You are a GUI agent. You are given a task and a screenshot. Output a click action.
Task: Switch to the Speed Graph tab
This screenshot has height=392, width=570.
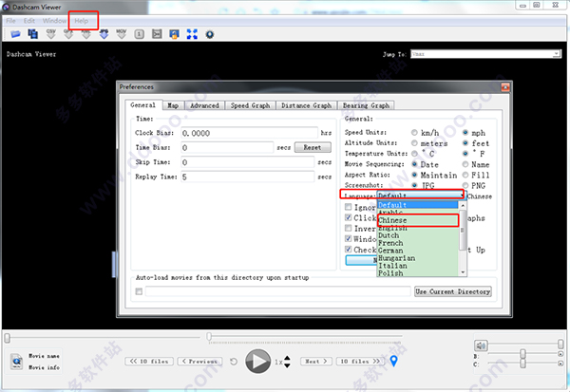250,105
